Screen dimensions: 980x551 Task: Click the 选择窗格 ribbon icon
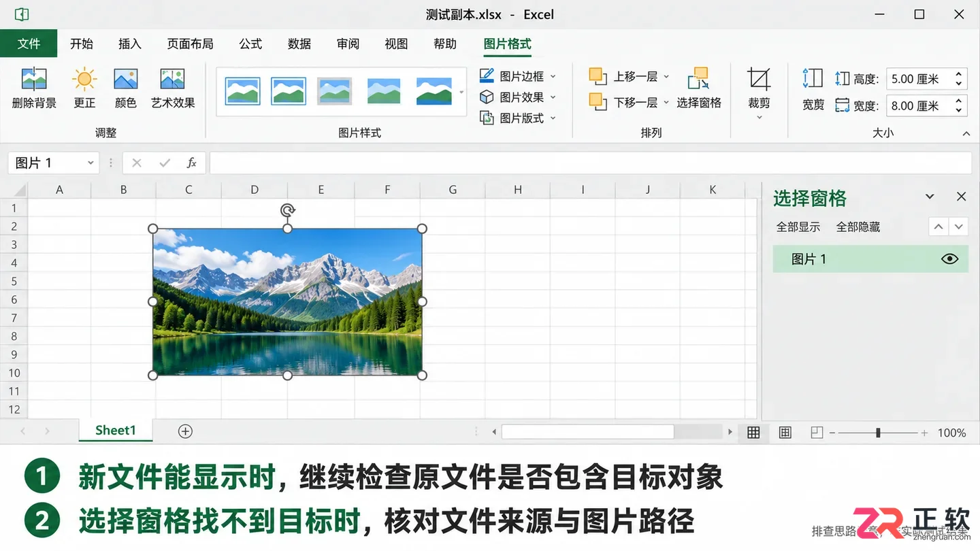698,78
